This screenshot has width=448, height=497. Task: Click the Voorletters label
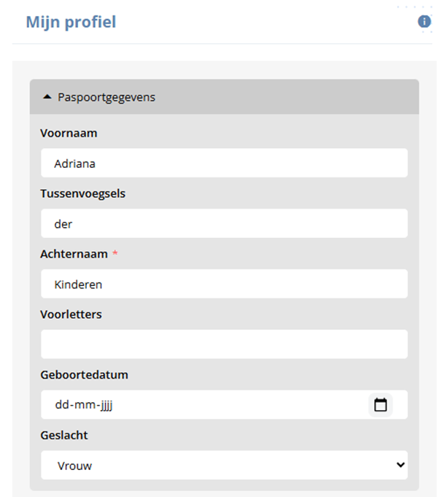click(x=72, y=315)
